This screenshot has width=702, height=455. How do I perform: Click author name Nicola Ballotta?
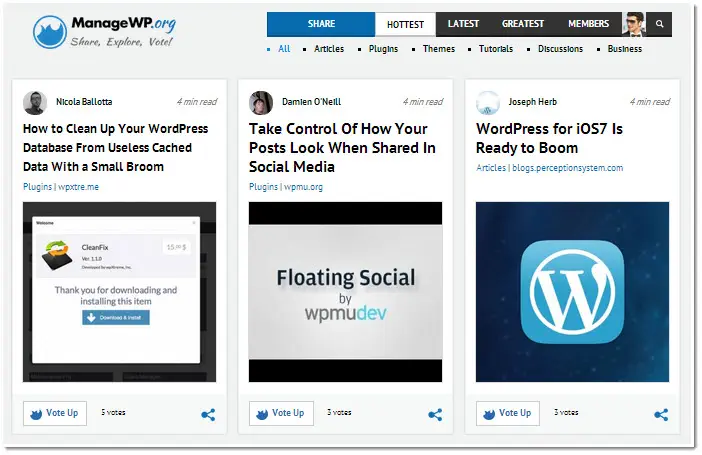click(x=84, y=102)
